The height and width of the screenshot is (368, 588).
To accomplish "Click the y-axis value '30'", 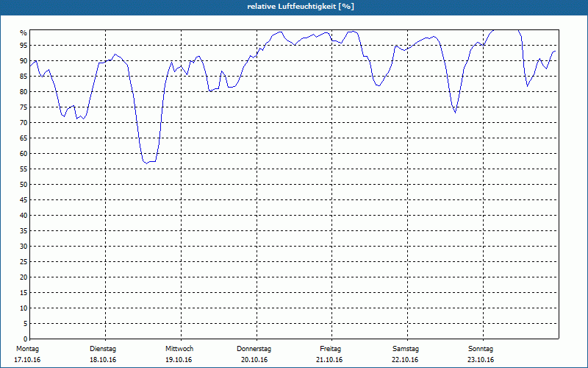I will [24, 247].
